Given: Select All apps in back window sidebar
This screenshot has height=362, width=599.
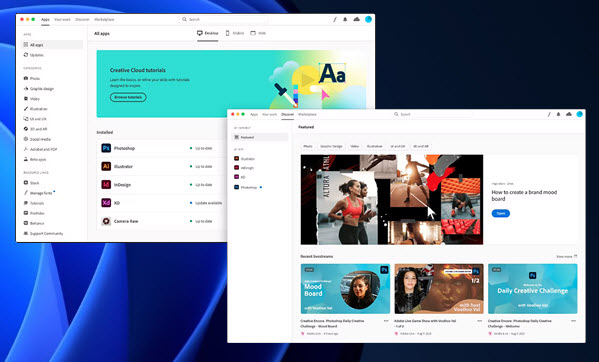Looking at the screenshot, I should tap(52, 45).
